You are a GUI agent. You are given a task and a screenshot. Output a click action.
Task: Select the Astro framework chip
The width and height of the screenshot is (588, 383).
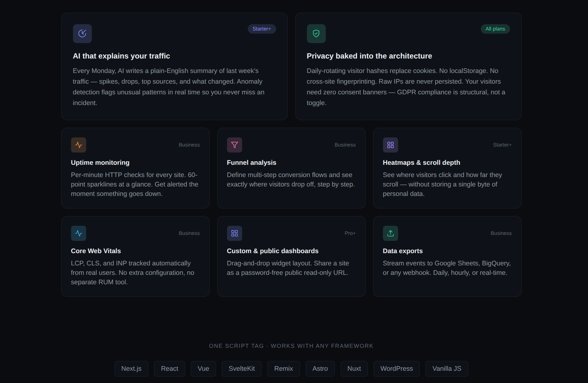(x=320, y=369)
